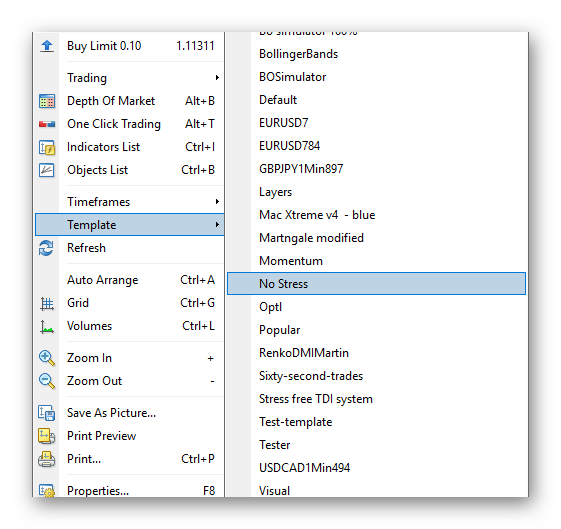Viewport: 561px width, 529px height.
Task: Click the Refresh arrows icon
Action: 46,248
